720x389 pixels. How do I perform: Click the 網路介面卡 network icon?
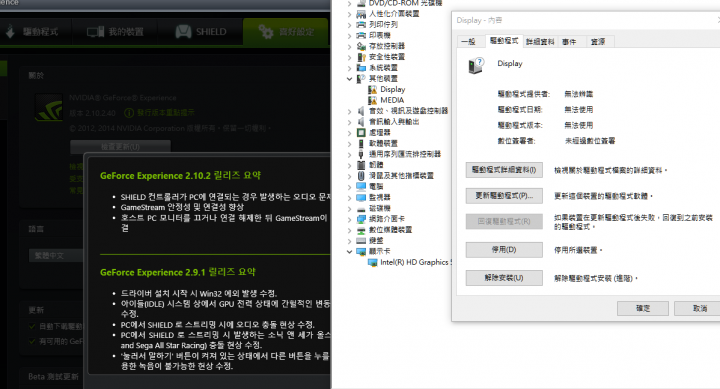coord(361,219)
